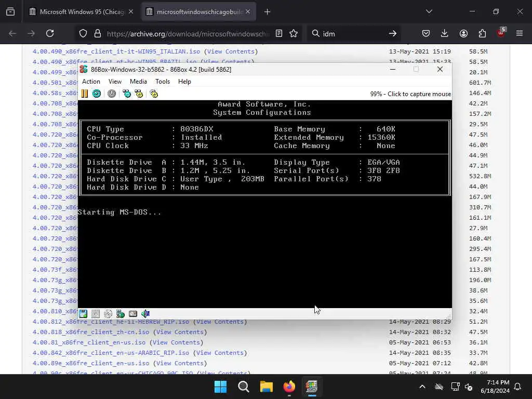Open the Firefox hamburger application menu

pyautogui.click(x=520, y=33)
